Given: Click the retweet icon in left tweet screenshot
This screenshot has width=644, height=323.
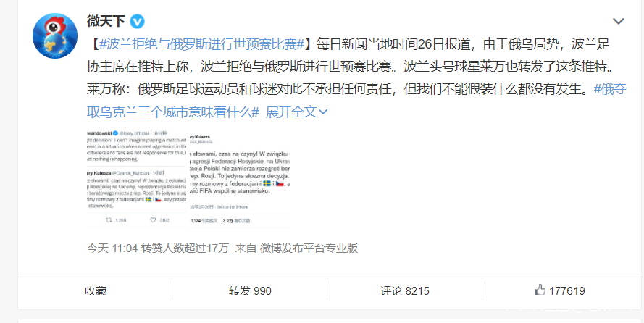Looking at the screenshot, I should point(109,220).
